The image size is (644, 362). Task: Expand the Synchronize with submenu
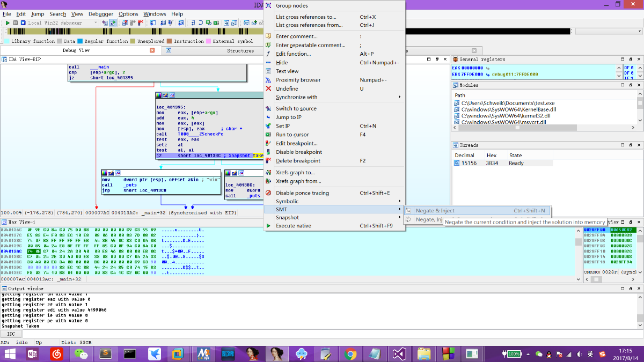click(x=334, y=97)
